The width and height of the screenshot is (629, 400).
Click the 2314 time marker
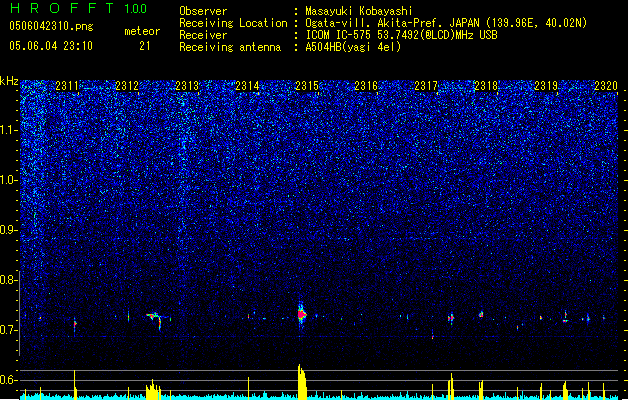coord(247,86)
